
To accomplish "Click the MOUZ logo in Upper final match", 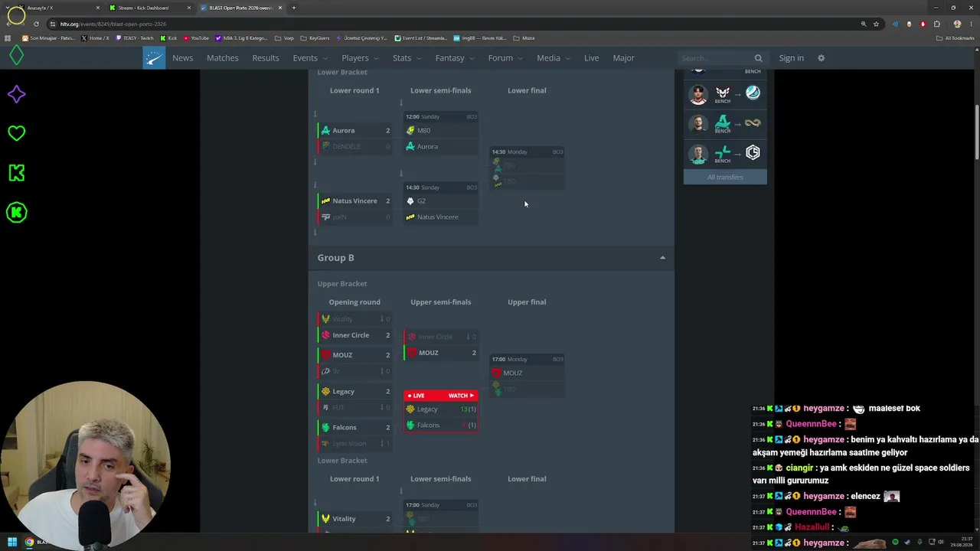I will tap(496, 373).
